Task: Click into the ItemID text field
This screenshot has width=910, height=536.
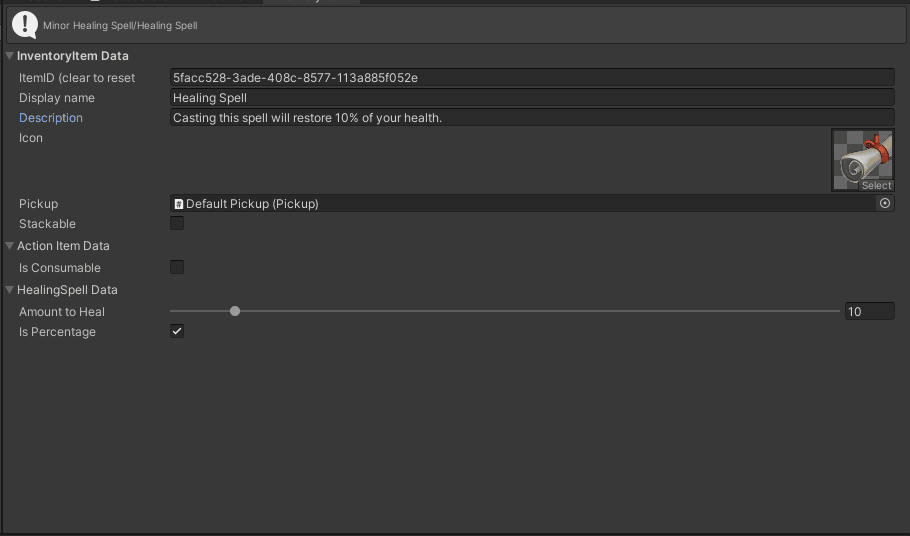Action: (530, 78)
